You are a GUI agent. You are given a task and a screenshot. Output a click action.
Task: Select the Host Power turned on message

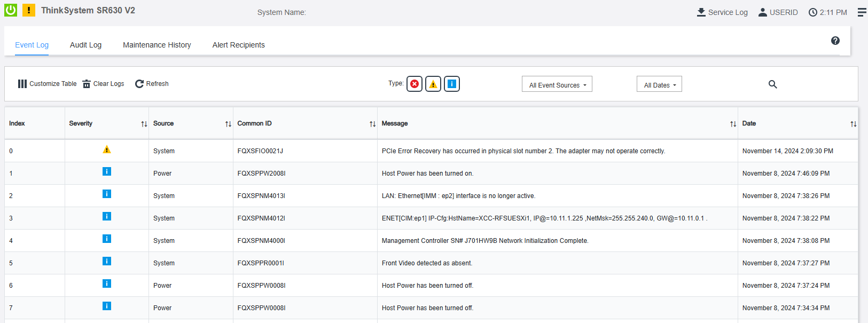click(428, 174)
